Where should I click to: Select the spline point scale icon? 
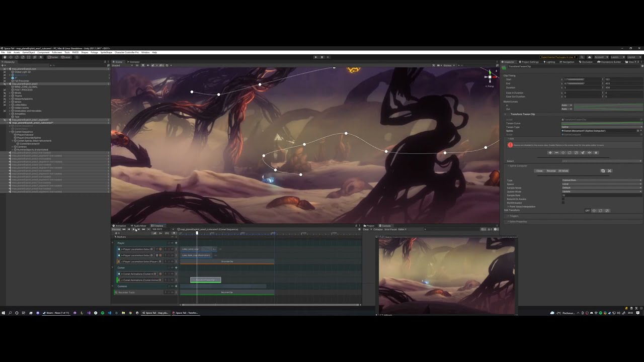click(576, 153)
